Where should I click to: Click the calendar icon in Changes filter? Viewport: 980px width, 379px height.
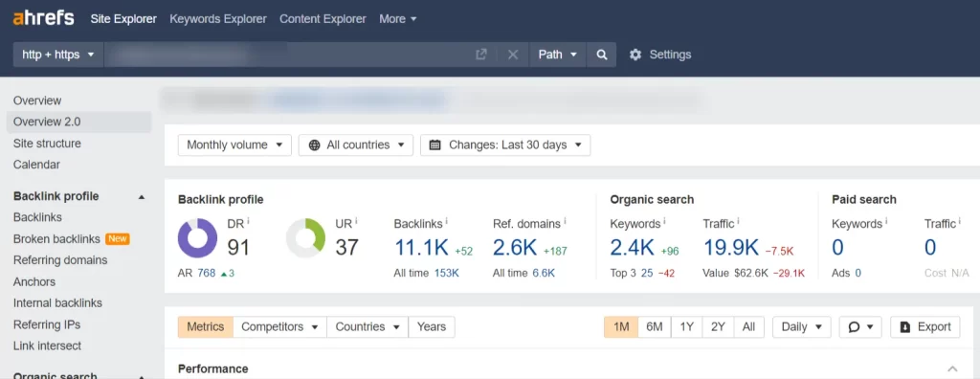point(435,145)
